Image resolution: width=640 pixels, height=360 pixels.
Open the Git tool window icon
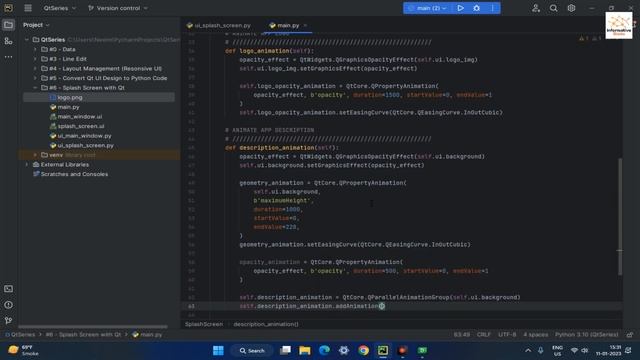[x=8, y=320]
